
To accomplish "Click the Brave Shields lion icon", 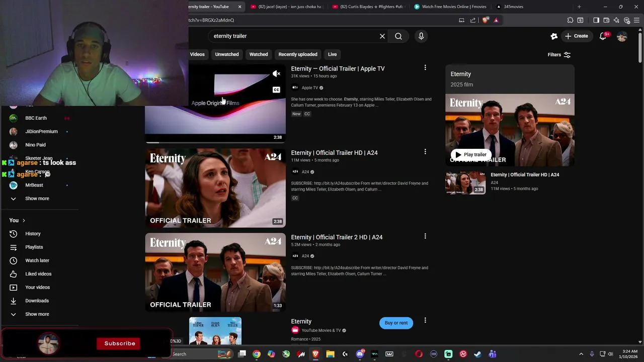I will pos(485,20).
